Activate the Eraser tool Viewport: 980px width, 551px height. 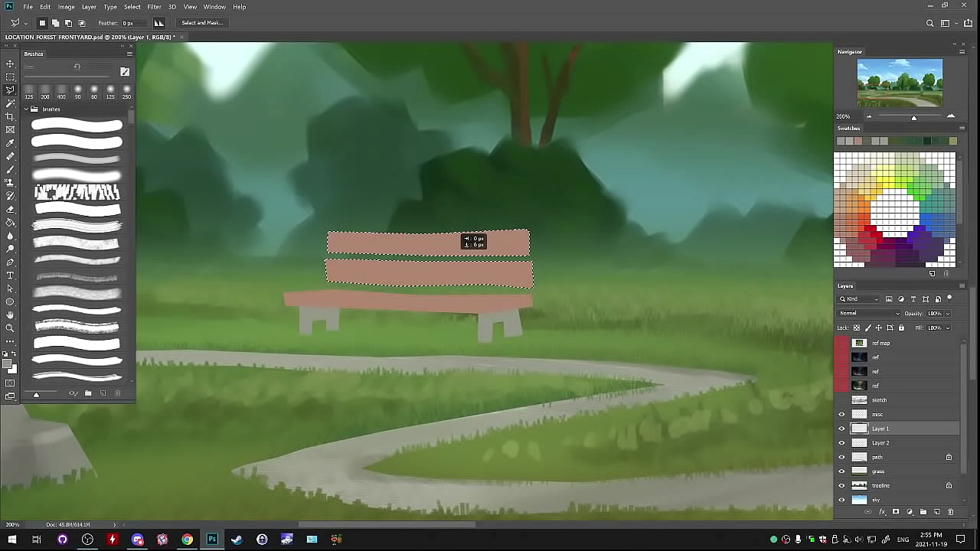coord(10,209)
